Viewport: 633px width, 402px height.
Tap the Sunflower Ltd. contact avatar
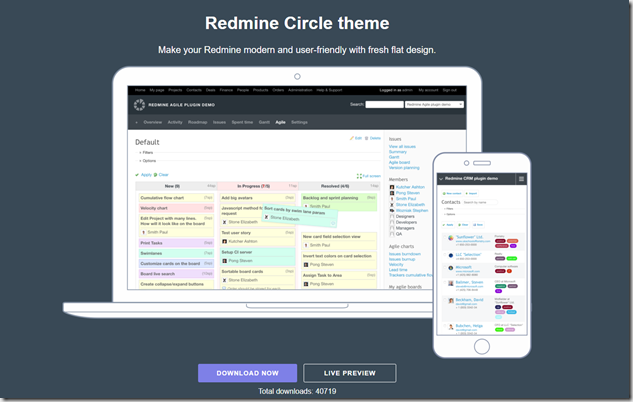click(451, 238)
